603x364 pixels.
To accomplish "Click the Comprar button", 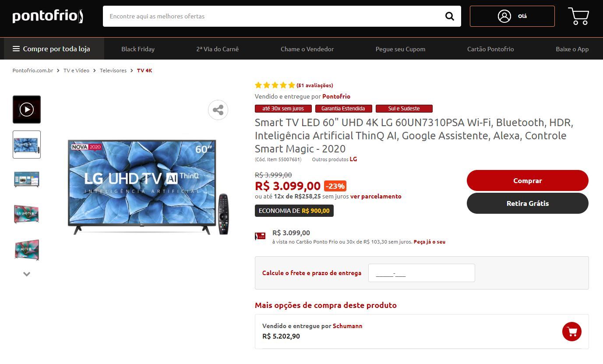I will [528, 180].
